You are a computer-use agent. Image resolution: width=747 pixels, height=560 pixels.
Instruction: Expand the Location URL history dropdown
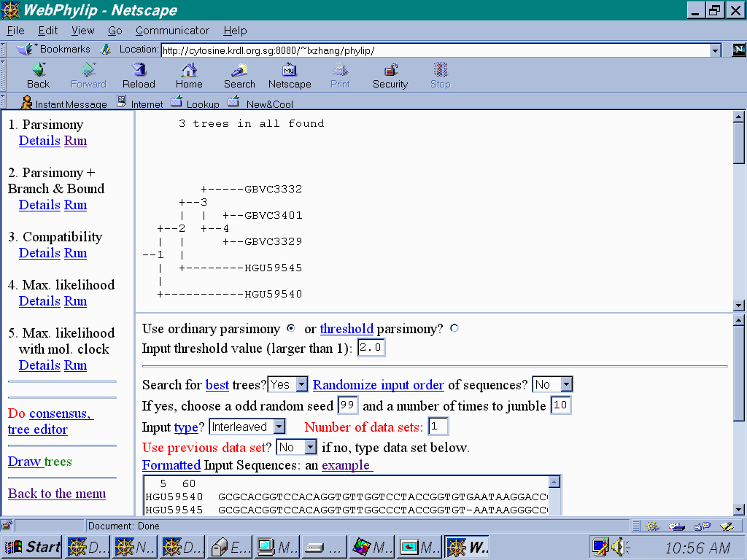point(715,50)
